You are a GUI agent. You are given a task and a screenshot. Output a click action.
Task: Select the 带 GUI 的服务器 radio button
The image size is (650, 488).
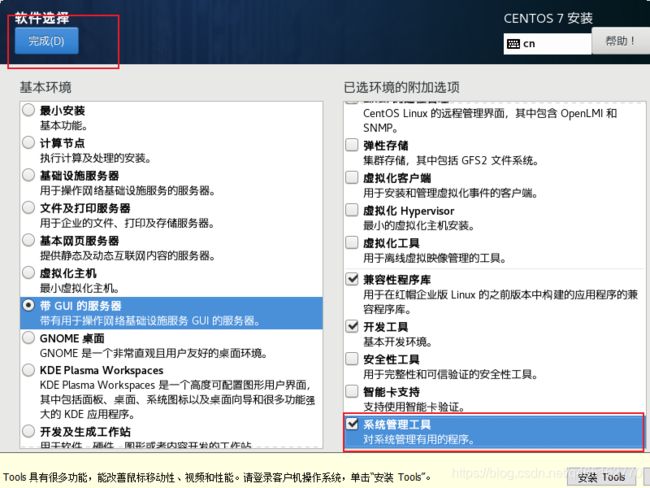pyautogui.click(x=29, y=305)
